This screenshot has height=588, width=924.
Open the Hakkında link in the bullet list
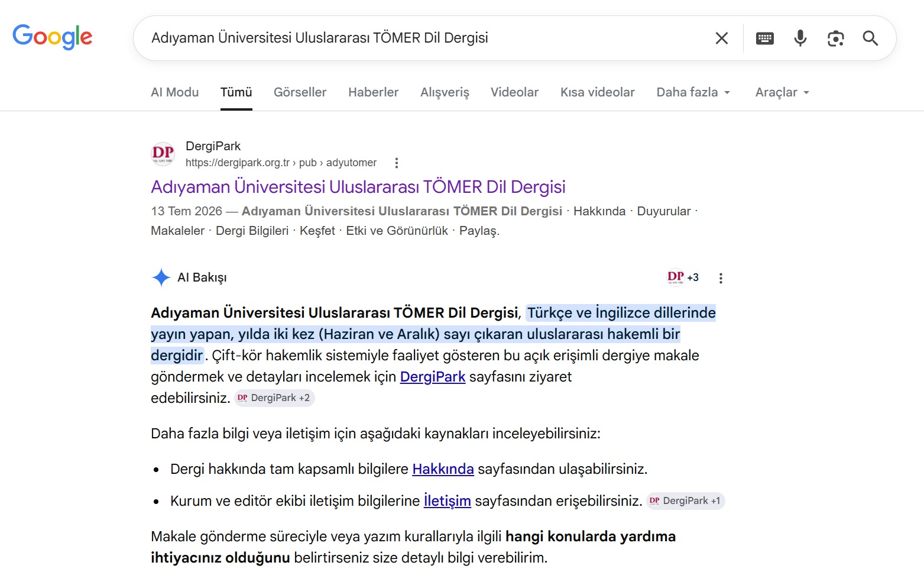443,469
